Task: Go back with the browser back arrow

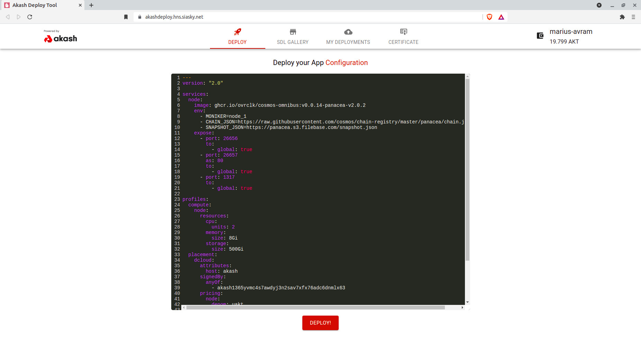Action: pyautogui.click(x=8, y=17)
